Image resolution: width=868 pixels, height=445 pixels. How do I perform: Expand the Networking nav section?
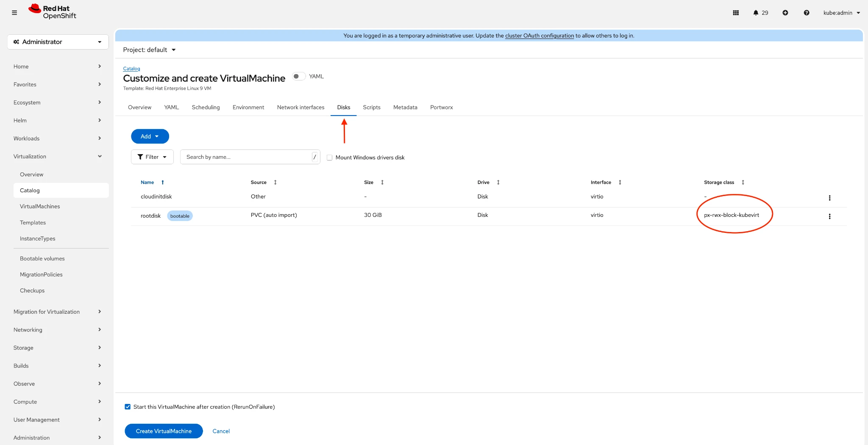(57, 330)
